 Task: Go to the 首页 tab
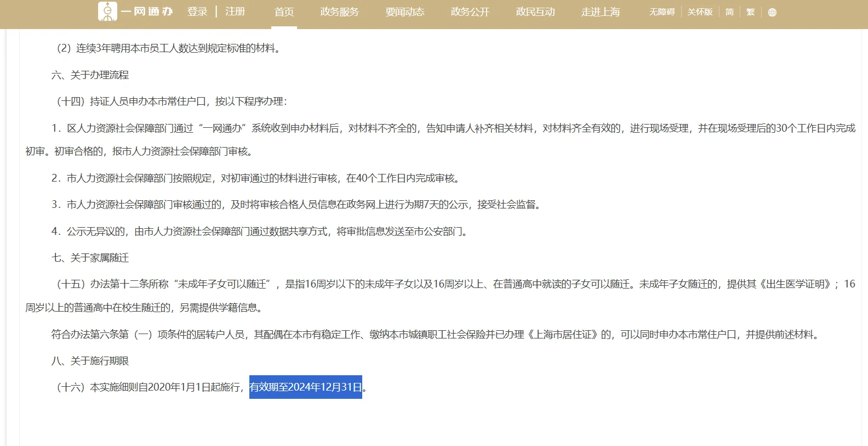pos(284,12)
